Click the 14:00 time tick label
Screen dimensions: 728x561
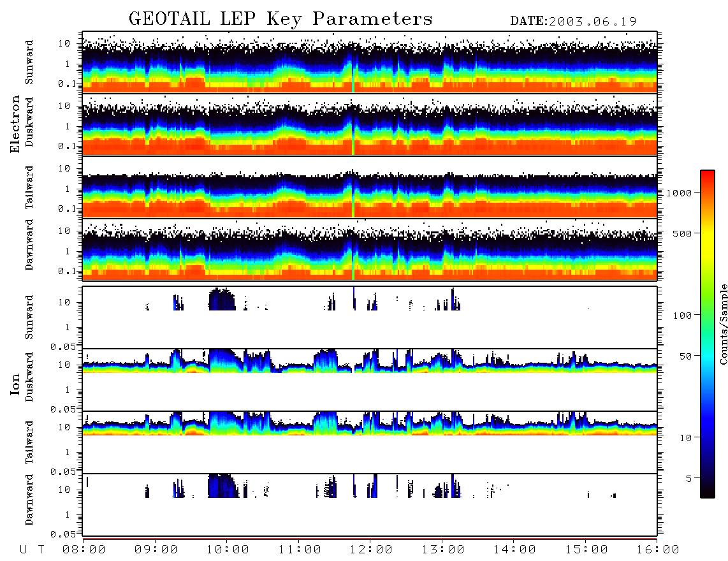click(x=514, y=550)
